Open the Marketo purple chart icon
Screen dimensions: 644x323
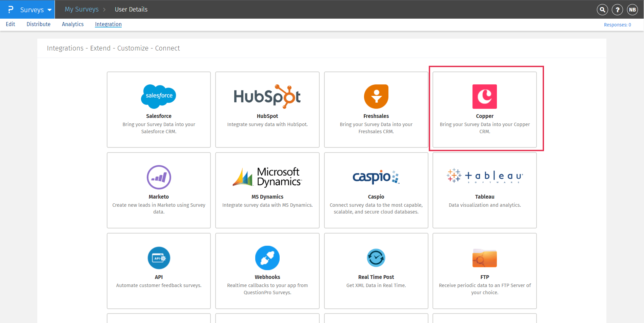tap(159, 177)
